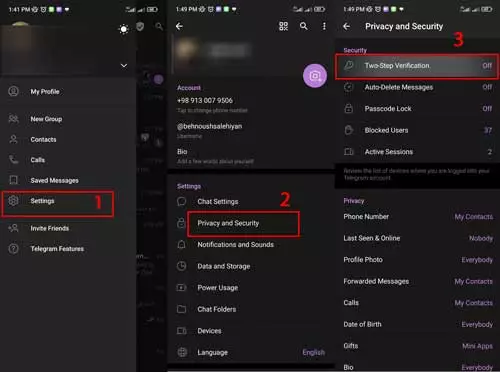Open Devices settings
500x372 pixels.
pos(251,331)
